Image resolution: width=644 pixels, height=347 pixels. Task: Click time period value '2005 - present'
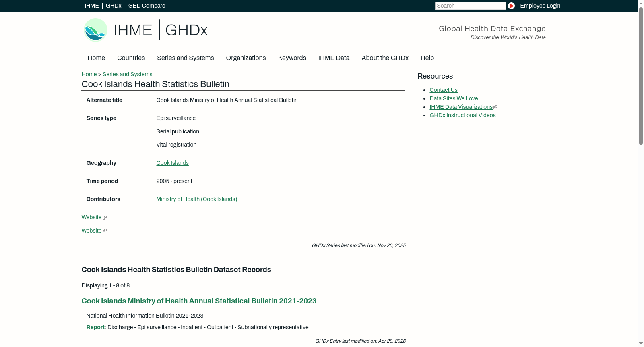tap(174, 181)
